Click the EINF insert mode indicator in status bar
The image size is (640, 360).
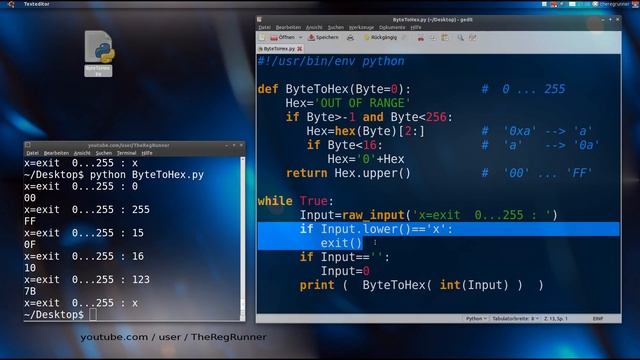[x=598, y=319]
